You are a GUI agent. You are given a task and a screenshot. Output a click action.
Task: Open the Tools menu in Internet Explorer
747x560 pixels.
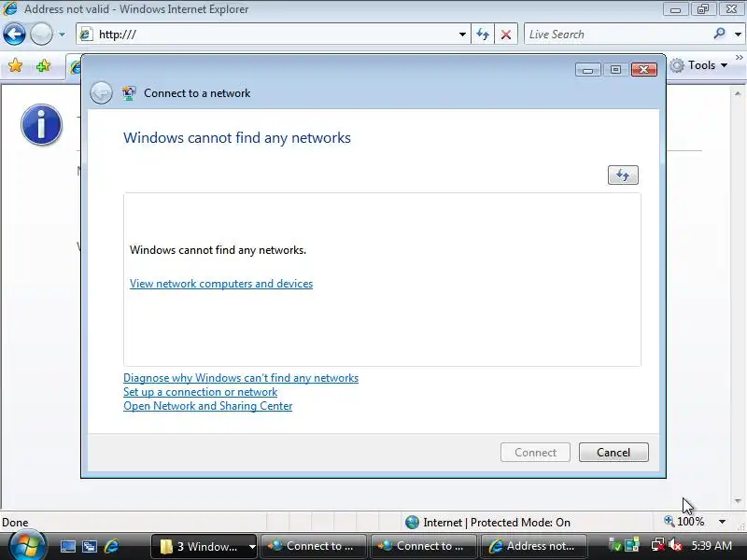[698, 65]
